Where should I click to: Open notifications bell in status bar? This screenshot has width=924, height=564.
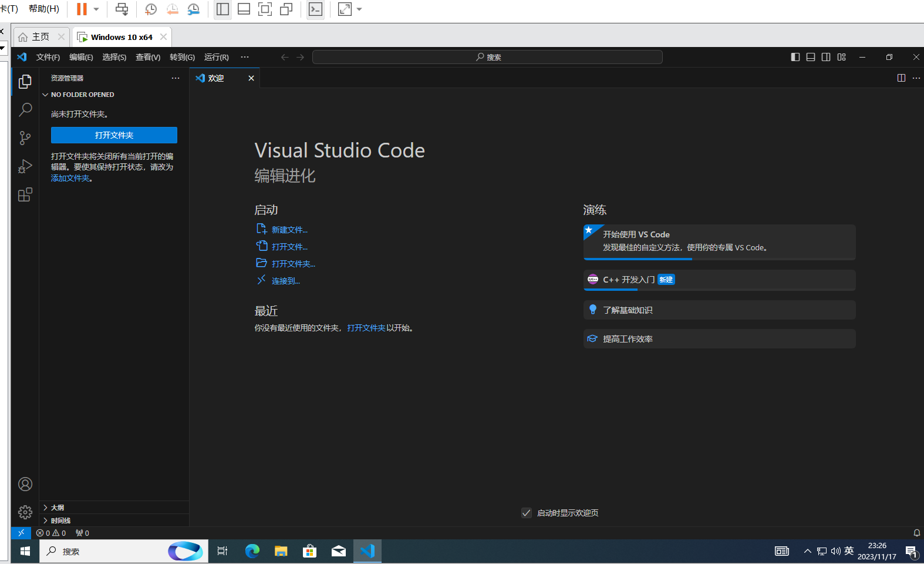916,533
